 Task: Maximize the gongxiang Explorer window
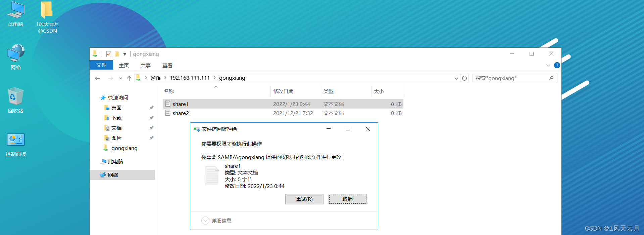[532, 54]
